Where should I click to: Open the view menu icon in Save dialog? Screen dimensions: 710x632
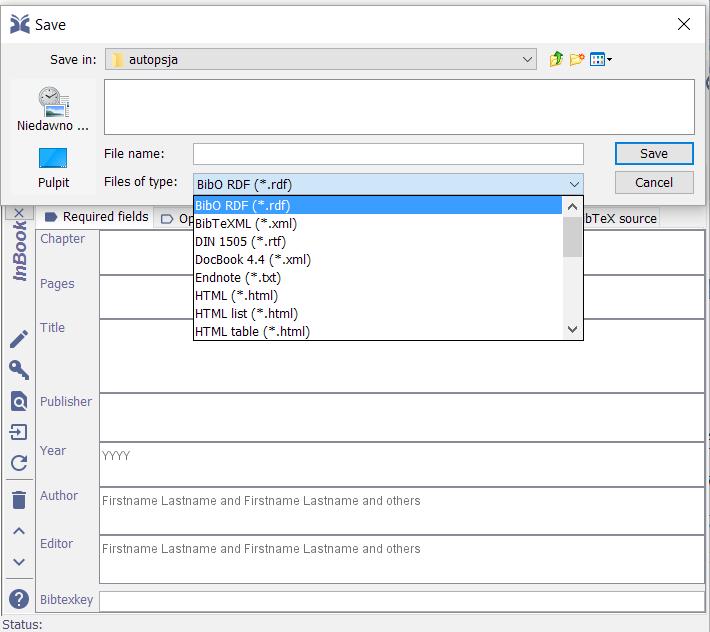tap(601, 59)
